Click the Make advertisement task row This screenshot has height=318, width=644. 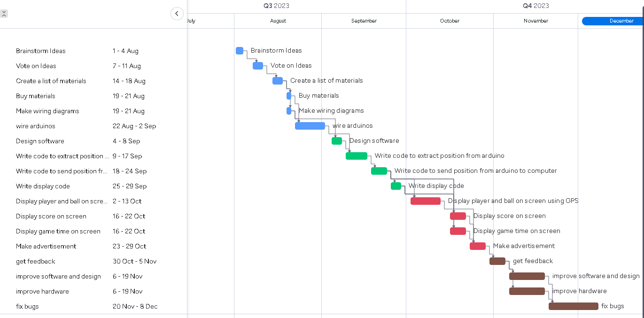[46, 246]
